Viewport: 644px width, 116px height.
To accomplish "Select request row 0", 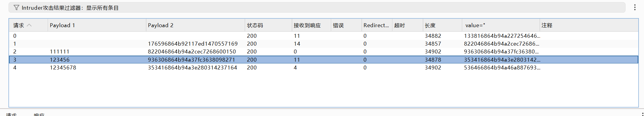I will pos(323,36).
